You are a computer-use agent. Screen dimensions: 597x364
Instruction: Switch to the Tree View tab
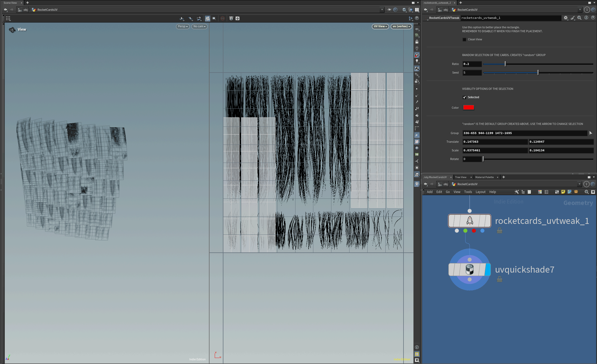tap(461, 177)
